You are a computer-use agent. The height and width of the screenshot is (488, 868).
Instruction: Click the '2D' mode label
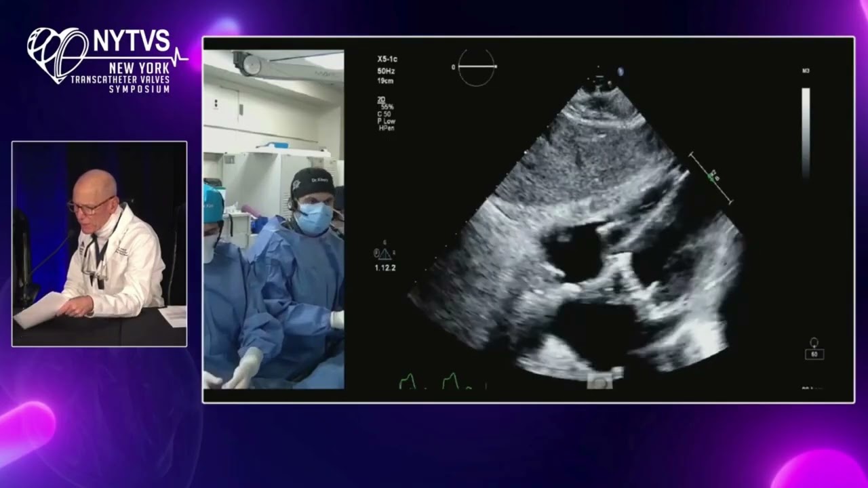(x=381, y=100)
